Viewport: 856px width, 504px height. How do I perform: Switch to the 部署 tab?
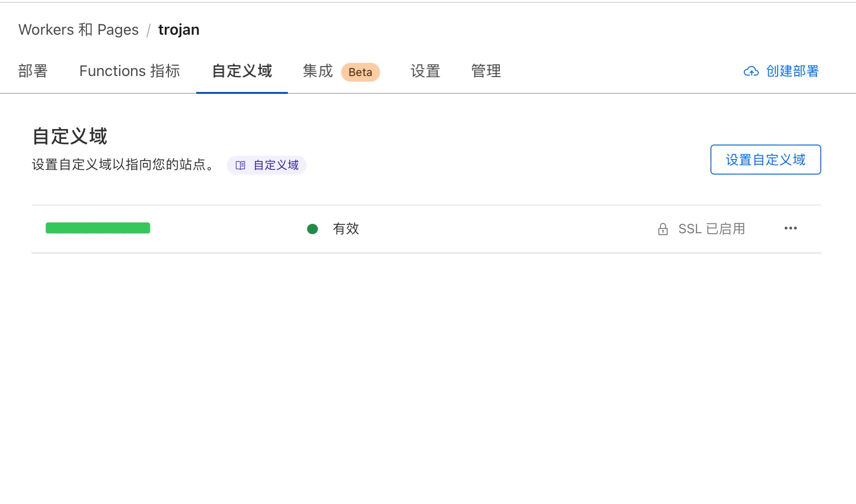click(33, 71)
